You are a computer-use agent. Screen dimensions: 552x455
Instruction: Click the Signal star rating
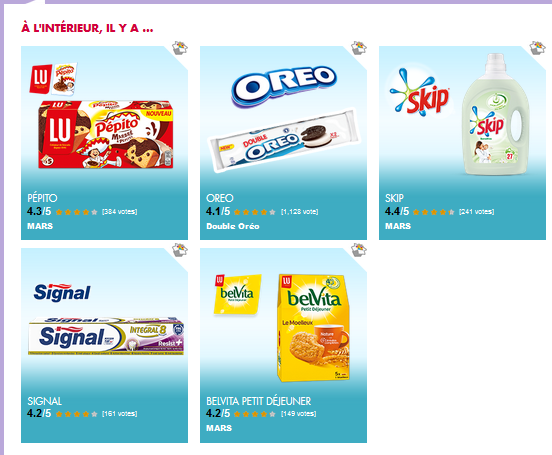click(x=76, y=414)
